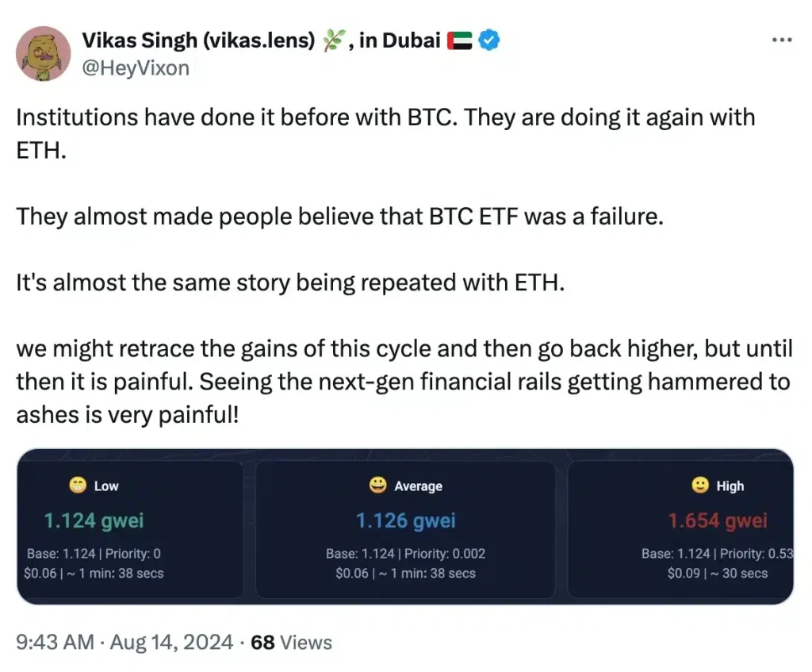Click the UAE flag emoji
This screenshot has width=812, height=672.
tap(459, 40)
